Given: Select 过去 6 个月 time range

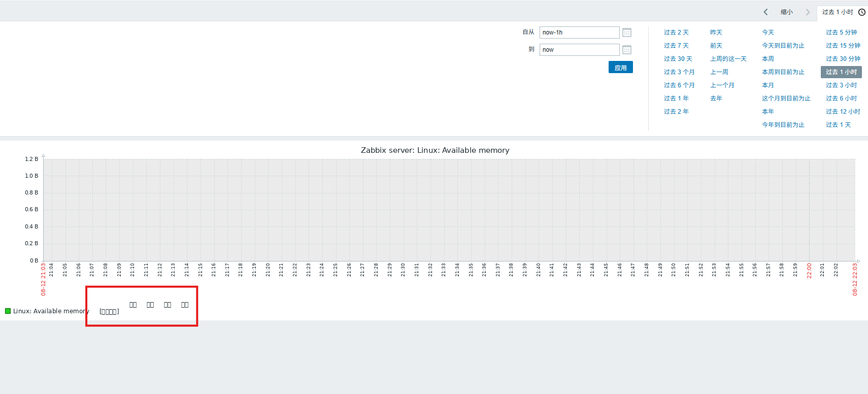Looking at the screenshot, I should pyautogui.click(x=679, y=85).
